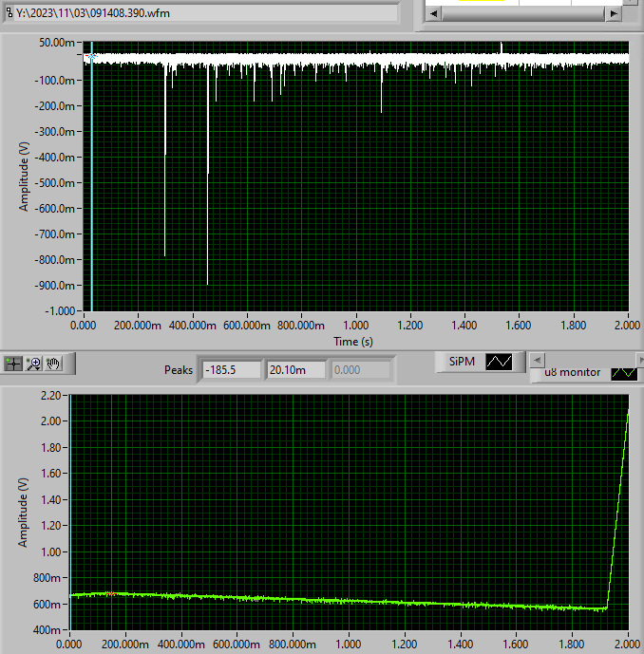Select the crosshair cursor tool
The width and height of the screenshot is (644, 654).
pos(13,364)
